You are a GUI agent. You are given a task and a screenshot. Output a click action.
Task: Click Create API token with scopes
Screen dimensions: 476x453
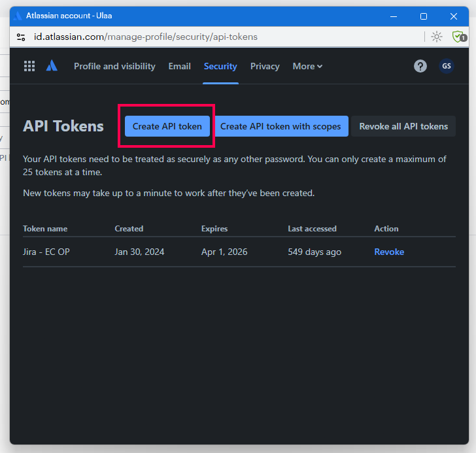[x=280, y=126]
